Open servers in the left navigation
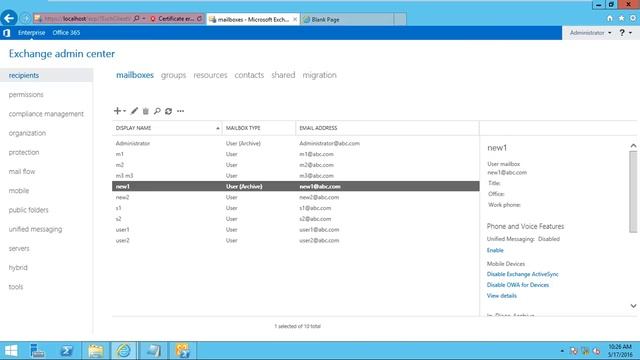 19,248
